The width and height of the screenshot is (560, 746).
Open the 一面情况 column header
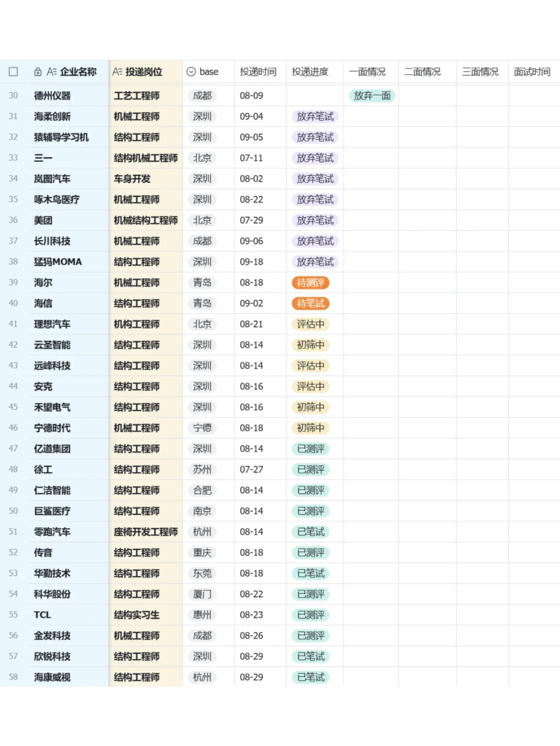point(371,72)
